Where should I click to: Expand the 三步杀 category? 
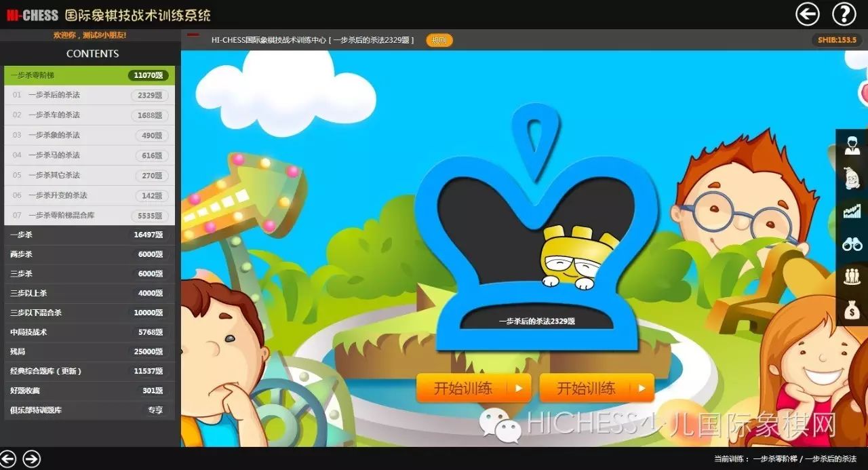tap(90, 274)
